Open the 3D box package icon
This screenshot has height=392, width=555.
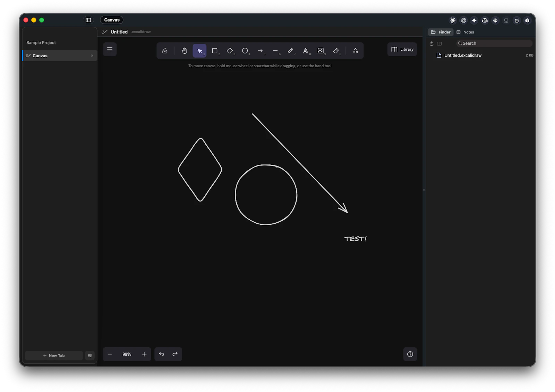527,20
